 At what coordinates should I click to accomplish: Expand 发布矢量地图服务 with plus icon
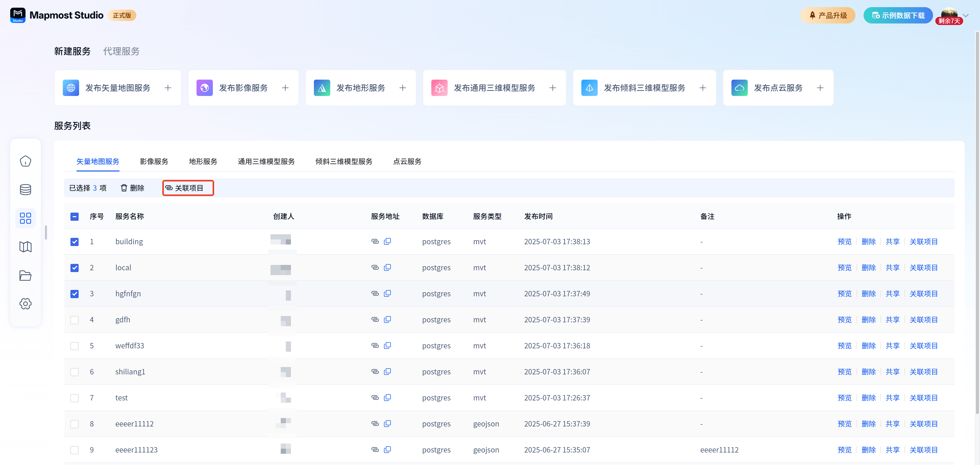tap(168, 88)
